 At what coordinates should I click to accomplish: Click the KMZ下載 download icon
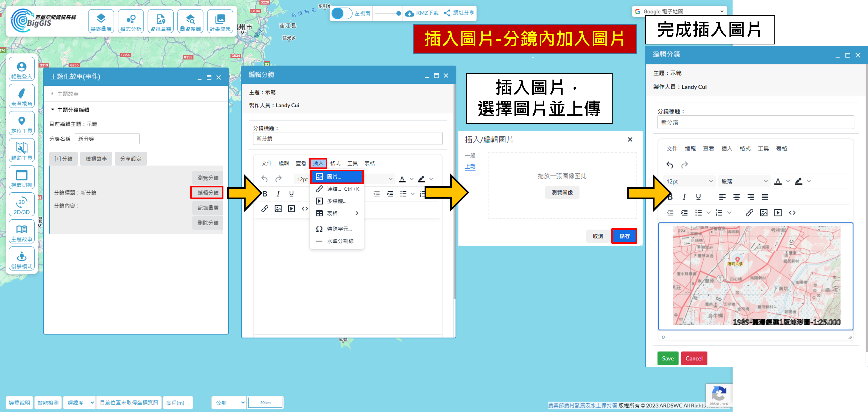click(409, 13)
